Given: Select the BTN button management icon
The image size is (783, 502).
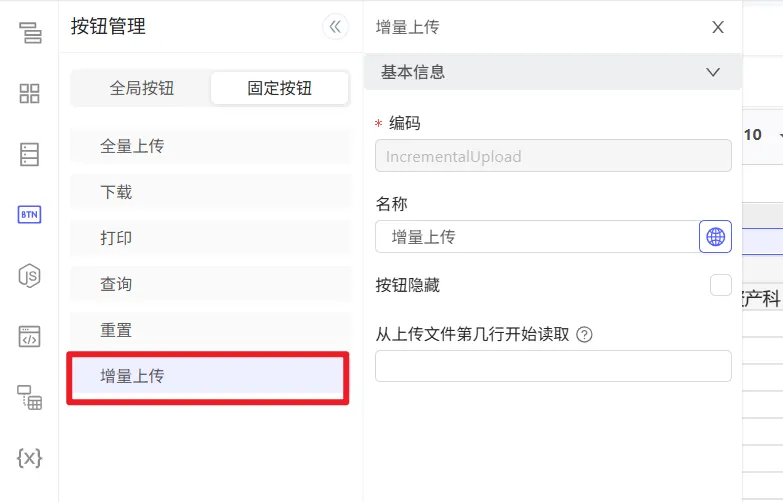Looking at the screenshot, I should point(30,215).
